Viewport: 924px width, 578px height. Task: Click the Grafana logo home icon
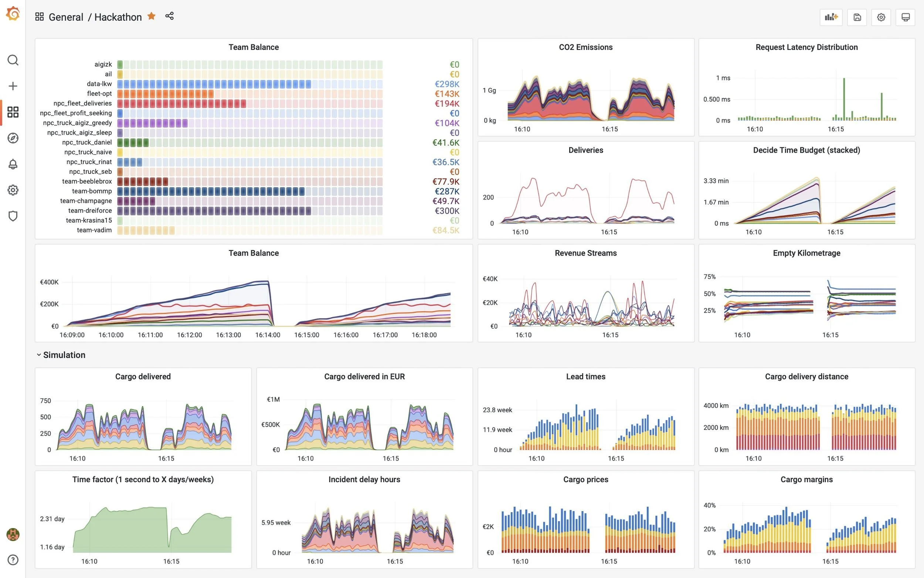pyautogui.click(x=13, y=14)
